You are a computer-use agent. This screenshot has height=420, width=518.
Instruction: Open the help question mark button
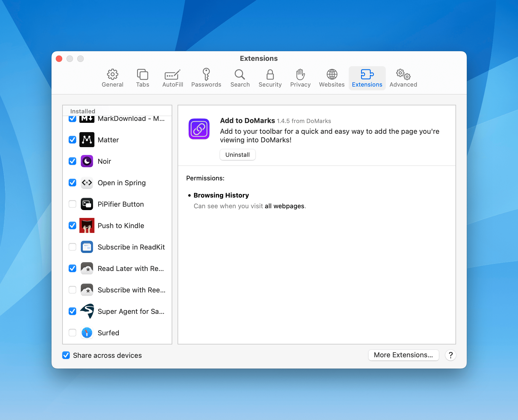coord(451,355)
